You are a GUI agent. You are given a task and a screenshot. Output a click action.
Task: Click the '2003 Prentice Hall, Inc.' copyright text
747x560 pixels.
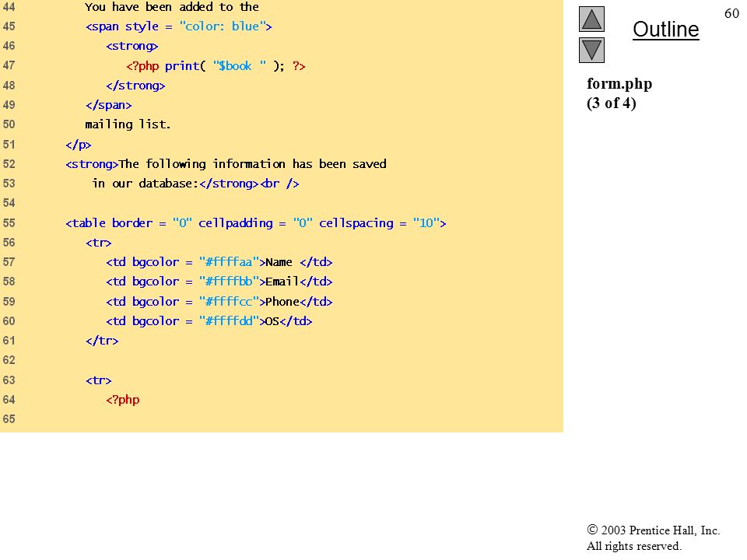pyautogui.click(x=653, y=530)
